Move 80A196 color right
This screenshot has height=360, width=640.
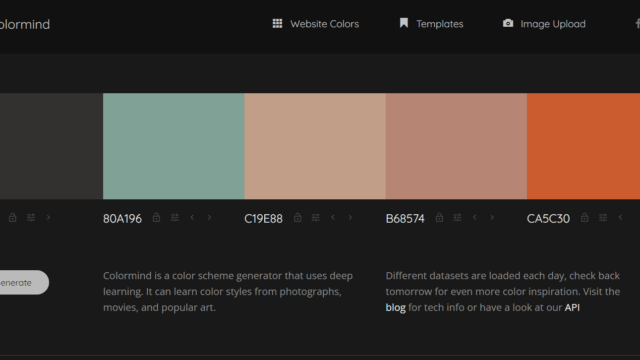click(209, 218)
